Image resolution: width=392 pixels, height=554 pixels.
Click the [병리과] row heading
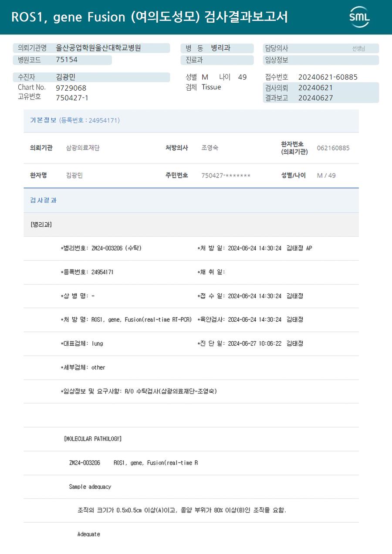pyautogui.click(x=41, y=224)
